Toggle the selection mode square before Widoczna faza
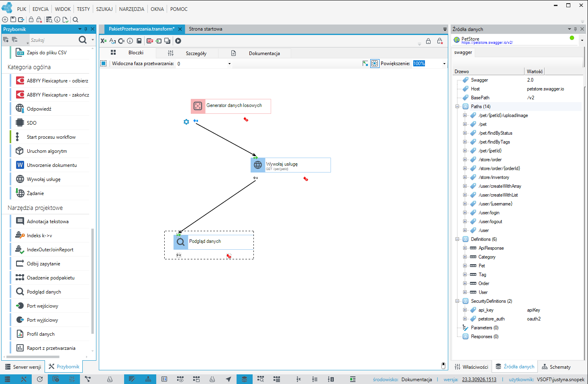 pyautogui.click(x=104, y=64)
